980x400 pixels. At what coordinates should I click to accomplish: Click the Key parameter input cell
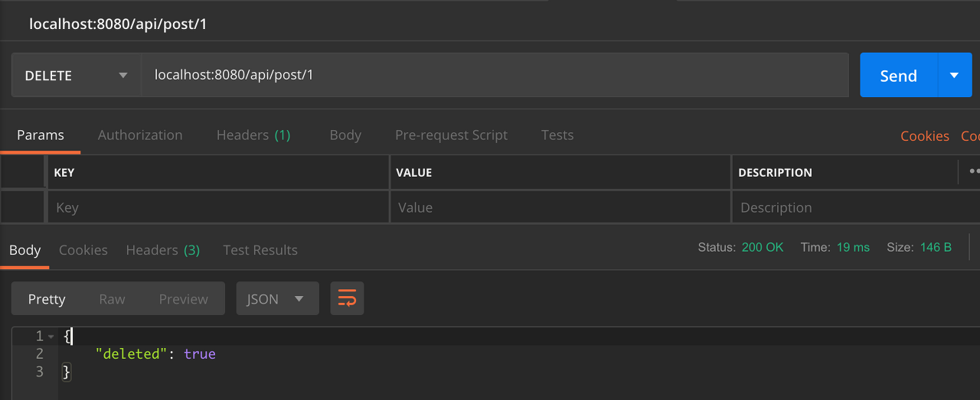point(218,207)
